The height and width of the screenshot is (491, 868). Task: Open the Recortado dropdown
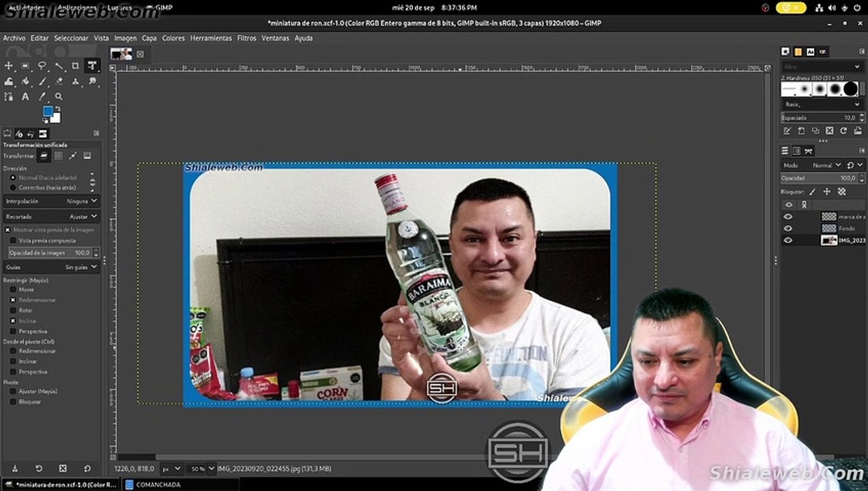click(51, 216)
